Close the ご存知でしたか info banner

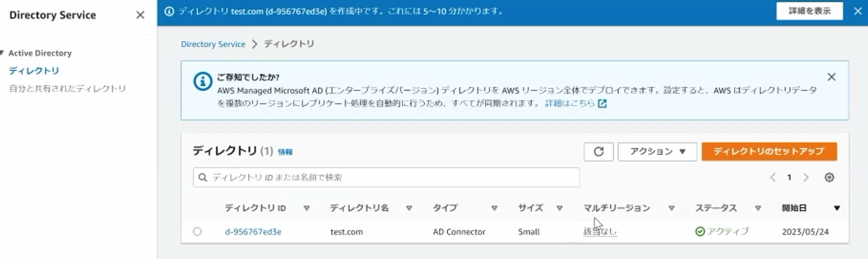point(831,77)
